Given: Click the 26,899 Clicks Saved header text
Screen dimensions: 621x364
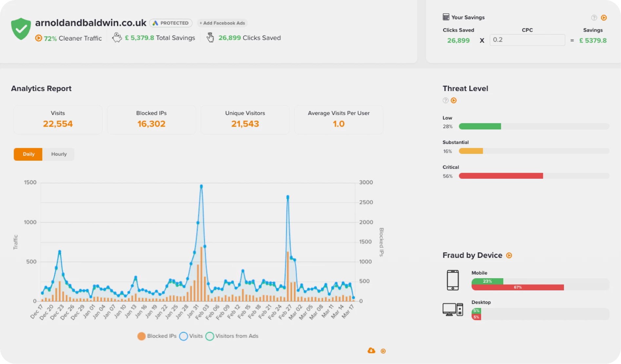Looking at the screenshot, I should pos(250,38).
